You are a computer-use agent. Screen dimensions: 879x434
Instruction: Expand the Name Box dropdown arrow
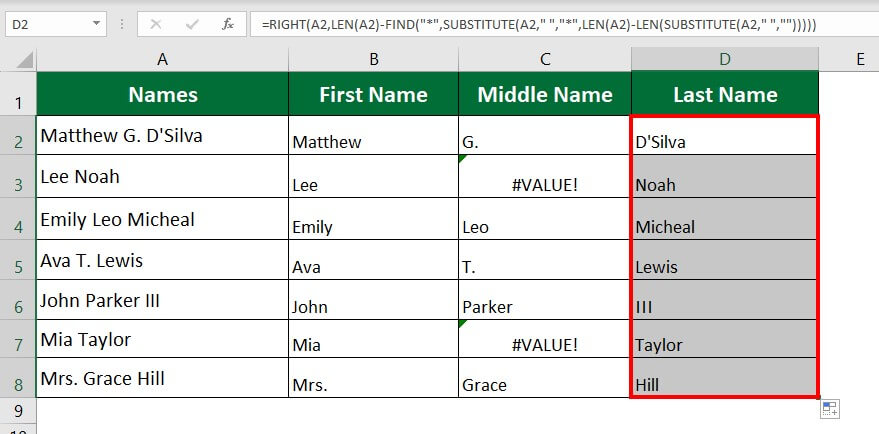click(x=96, y=23)
